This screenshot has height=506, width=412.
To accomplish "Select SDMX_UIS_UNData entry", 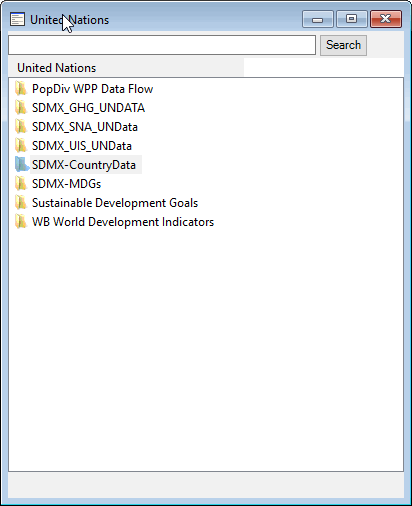I will tap(82, 146).
